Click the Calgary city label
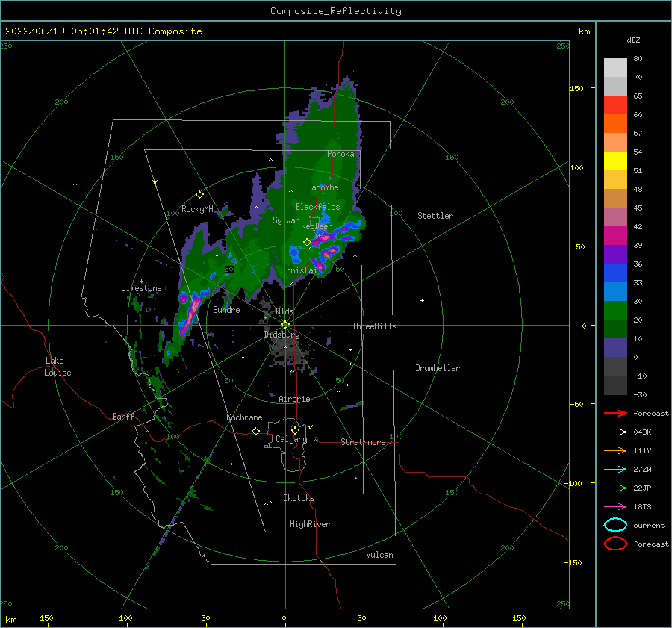This screenshot has width=672, height=628. tap(291, 439)
